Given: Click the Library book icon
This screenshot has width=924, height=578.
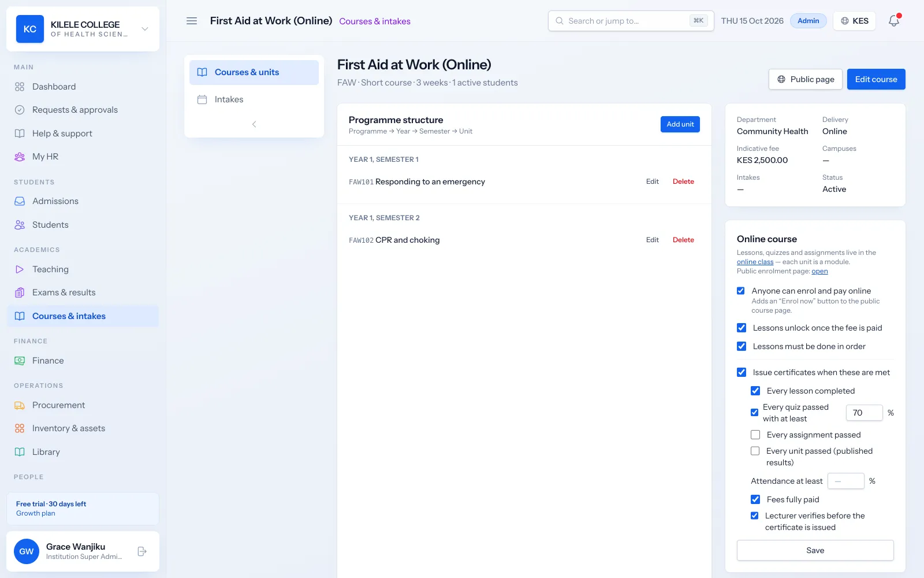Looking at the screenshot, I should click(20, 452).
